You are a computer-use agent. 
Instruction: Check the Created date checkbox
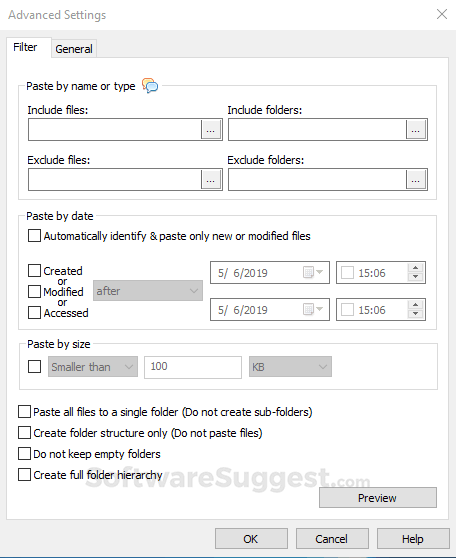point(34,270)
